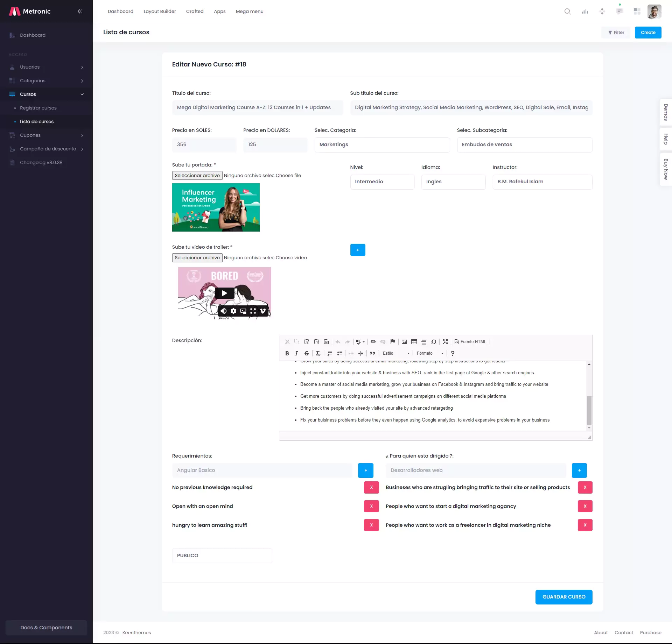The image size is (672, 644).
Task: Open the Mega menu tab
Action: pos(250,11)
